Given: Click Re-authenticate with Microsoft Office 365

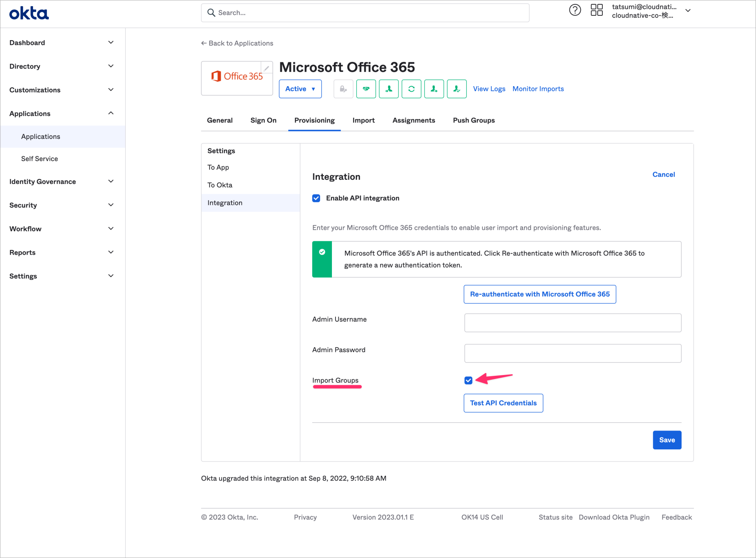Looking at the screenshot, I should pyautogui.click(x=539, y=294).
